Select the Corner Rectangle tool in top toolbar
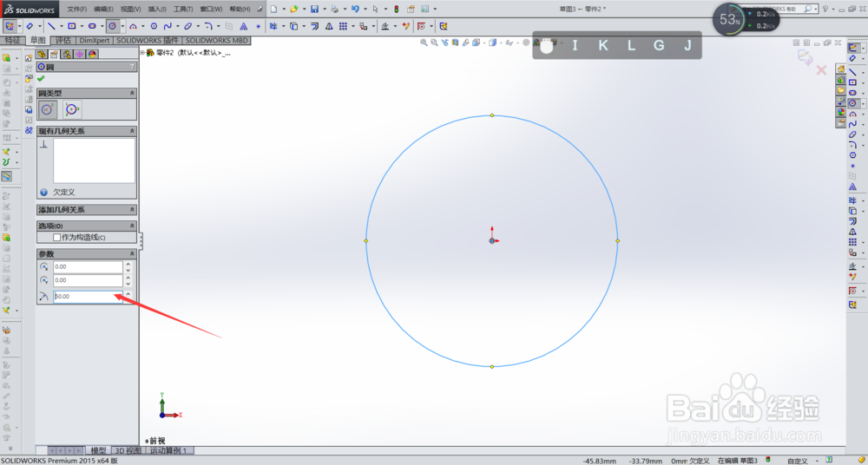The image size is (868, 465). pyautogui.click(x=71, y=26)
